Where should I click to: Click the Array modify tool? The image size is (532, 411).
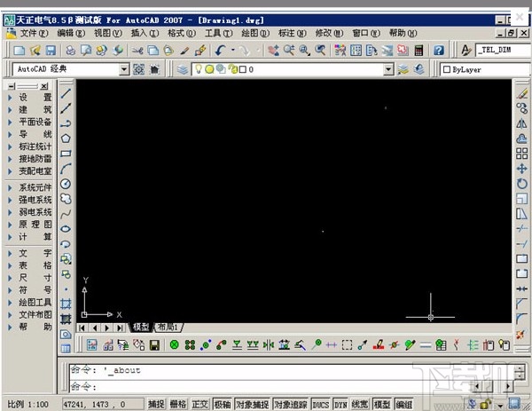522,154
